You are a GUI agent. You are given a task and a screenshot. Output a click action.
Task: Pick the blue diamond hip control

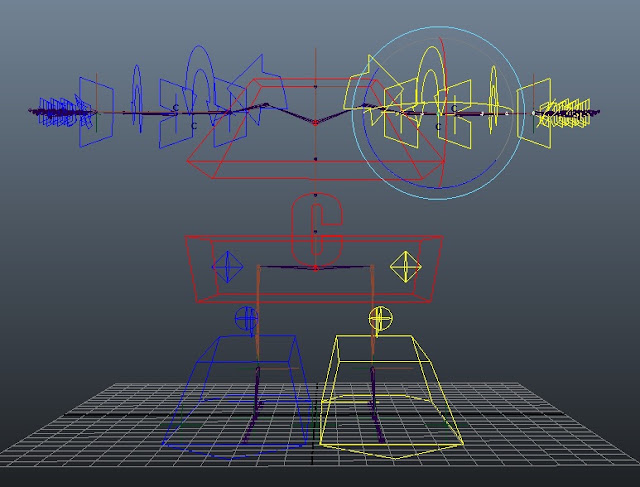point(227,267)
